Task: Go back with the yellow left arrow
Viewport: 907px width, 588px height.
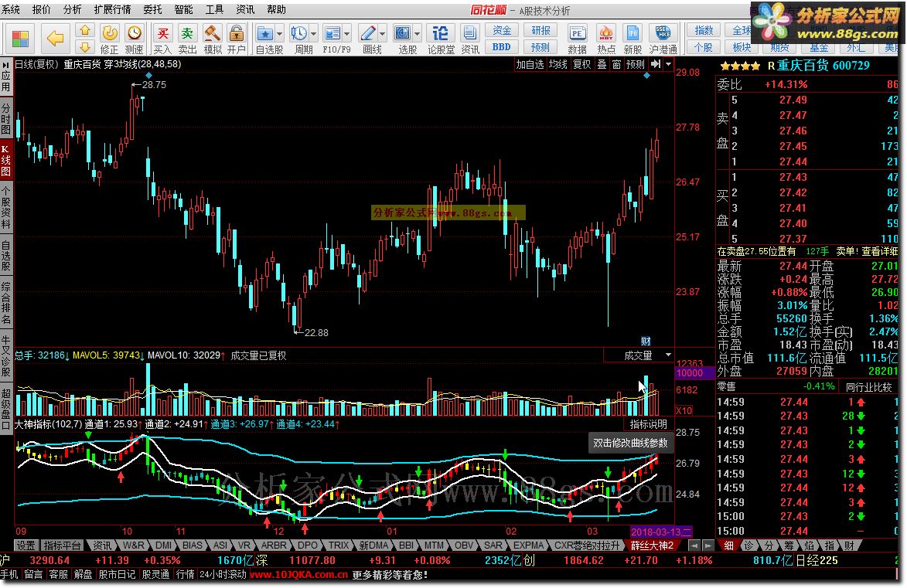Action: (55, 39)
